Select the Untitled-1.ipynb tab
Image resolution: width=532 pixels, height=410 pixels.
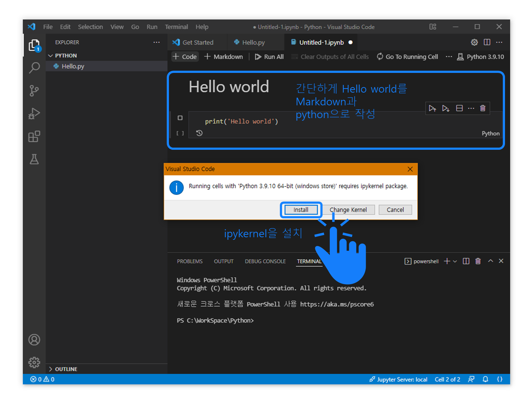coord(321,42)
